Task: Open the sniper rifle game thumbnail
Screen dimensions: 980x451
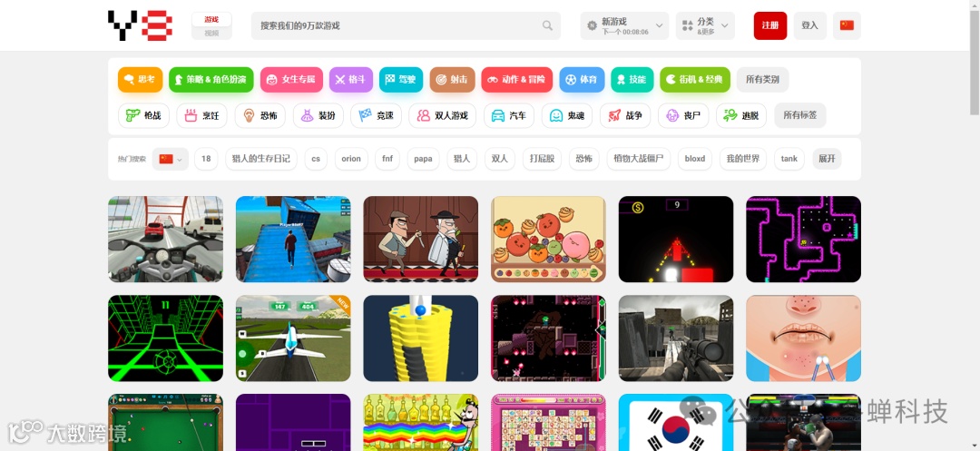Action: tap(676, 338)
